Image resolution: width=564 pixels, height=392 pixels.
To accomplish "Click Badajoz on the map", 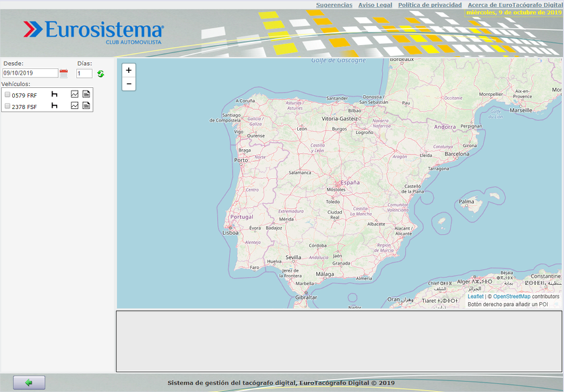I will pos(274,228).
